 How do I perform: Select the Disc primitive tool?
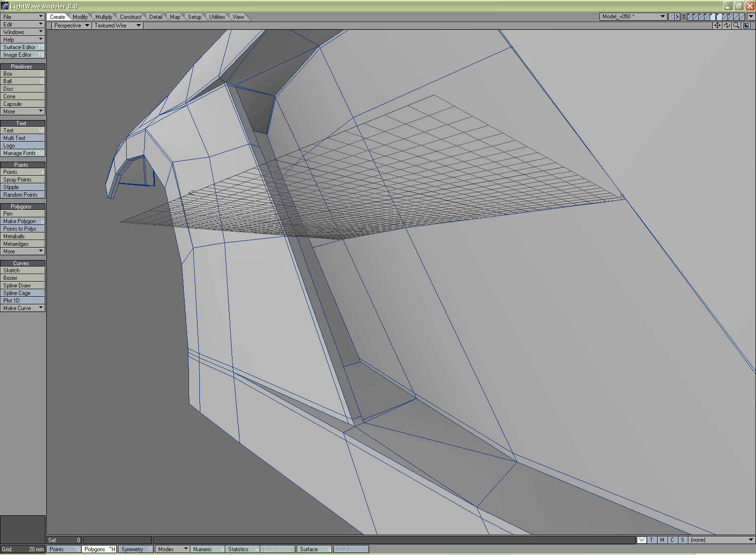click(x=23, y=89)
